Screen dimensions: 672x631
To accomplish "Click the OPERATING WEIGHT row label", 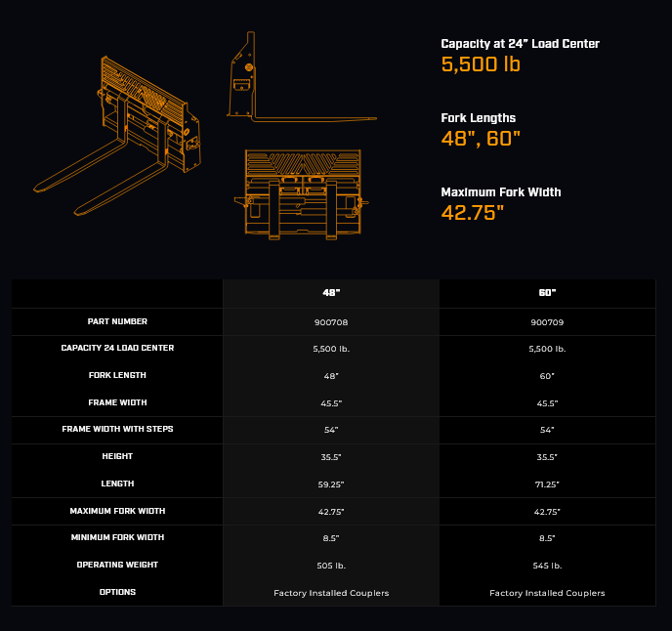I will (x=117, y=565).
